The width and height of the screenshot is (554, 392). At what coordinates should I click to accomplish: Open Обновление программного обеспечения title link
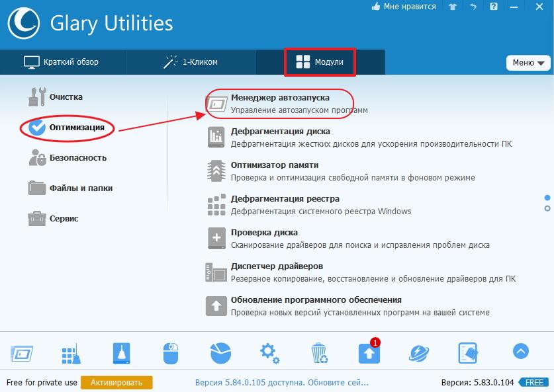pyautogui.click(x=316, y=300)
